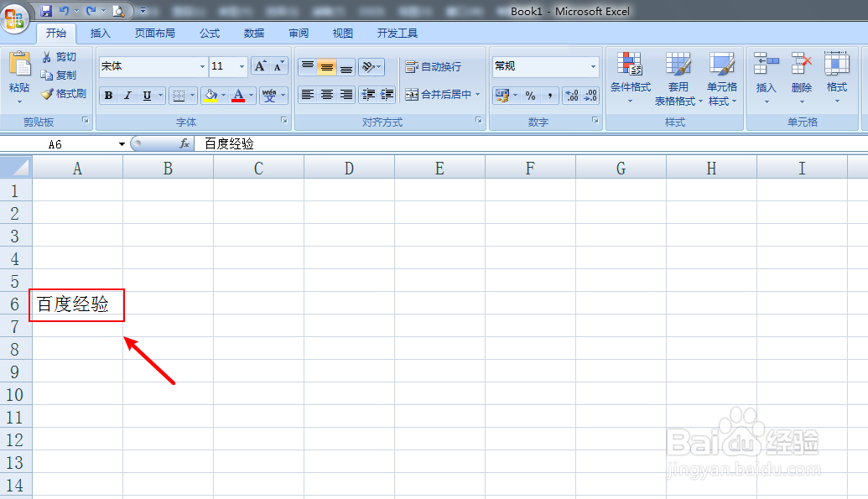
Task: Apply cell borders
Action: point(179,96)
